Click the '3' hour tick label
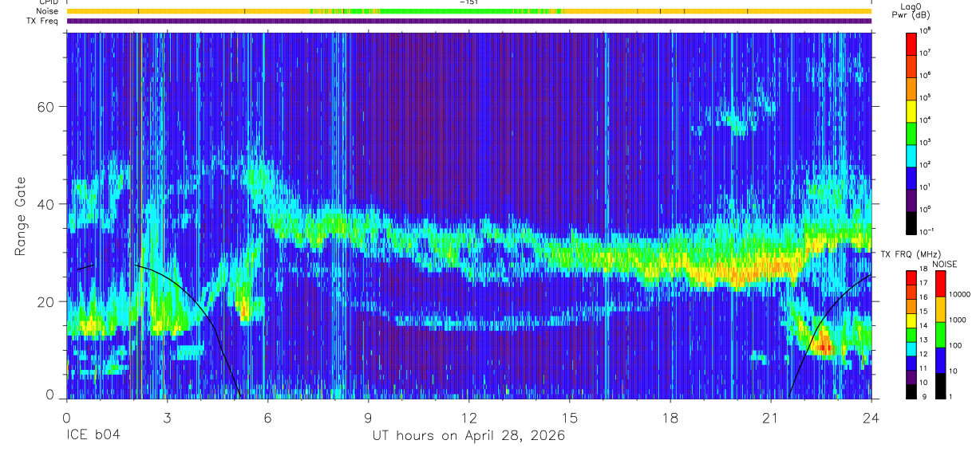 coord(167,417)
